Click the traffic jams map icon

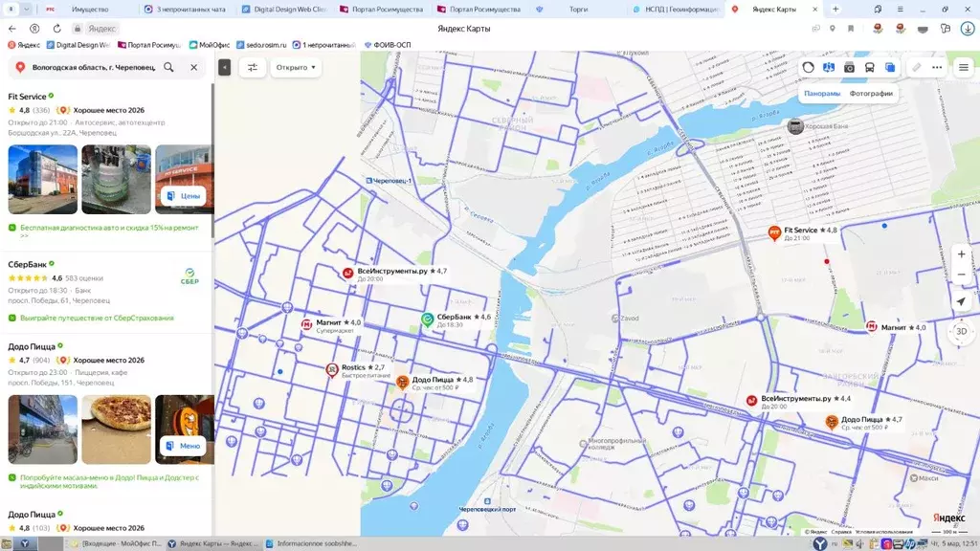click(809, 67)
